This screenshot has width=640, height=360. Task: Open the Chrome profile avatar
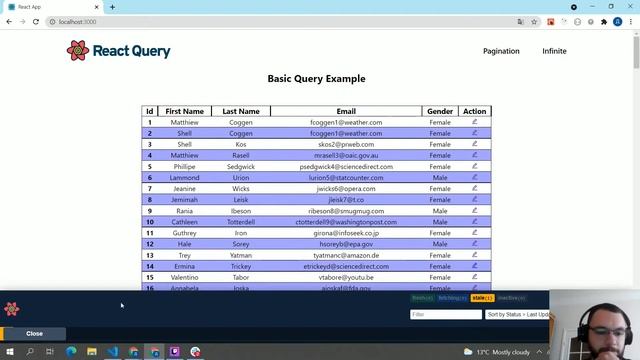click(x=618, y=22)
